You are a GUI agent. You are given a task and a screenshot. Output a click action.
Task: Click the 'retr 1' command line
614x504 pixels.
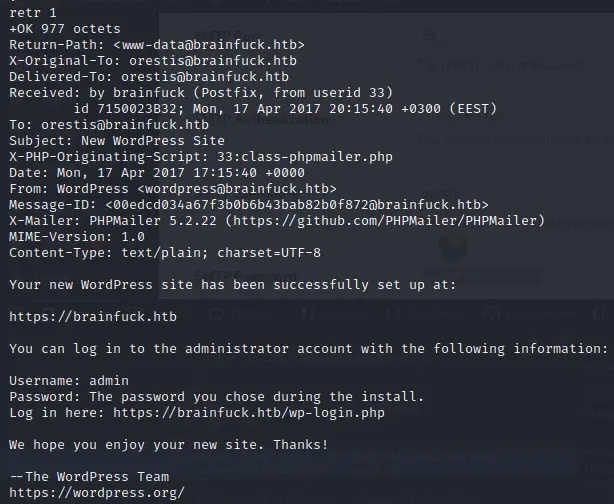pyautogui.click(x=33, y=13)
